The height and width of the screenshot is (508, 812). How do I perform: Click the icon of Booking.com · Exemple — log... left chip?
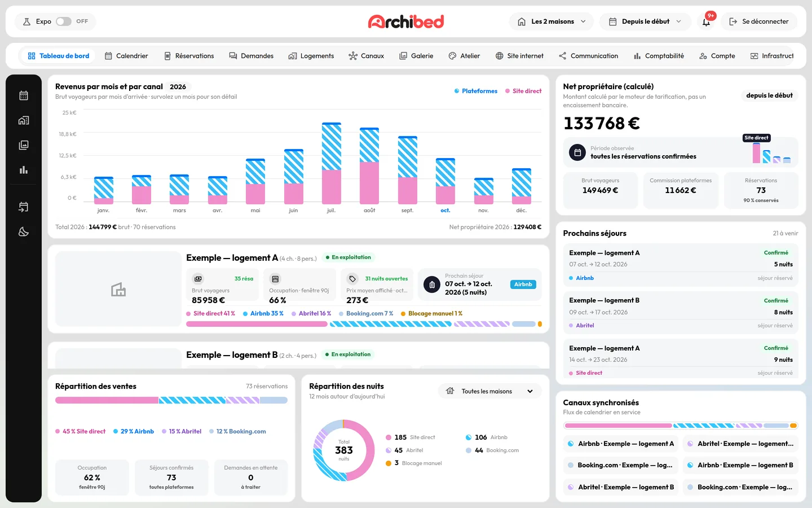pyautogui.click(x=571, y=465)
